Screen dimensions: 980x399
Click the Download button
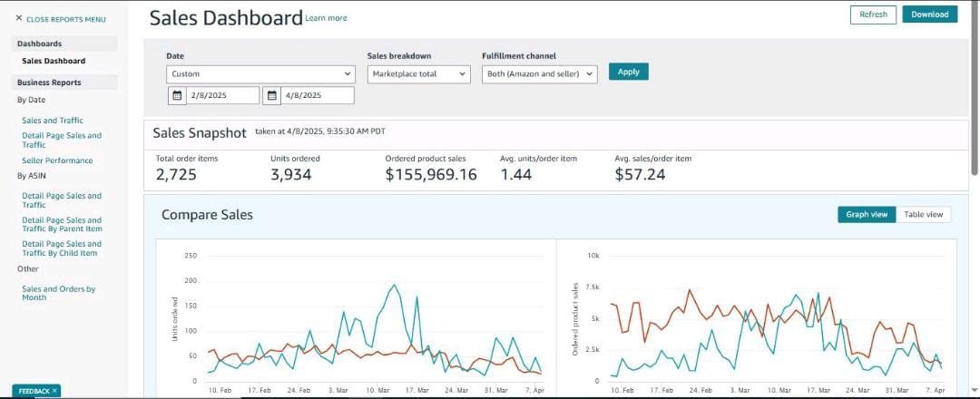pyautogui.click(x=929, y=15)
